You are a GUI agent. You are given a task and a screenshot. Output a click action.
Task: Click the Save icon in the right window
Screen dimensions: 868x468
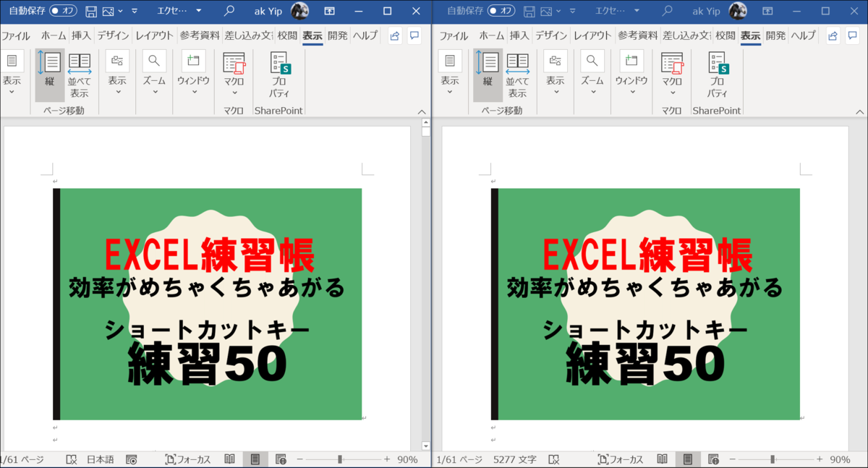click(x=528, y=11)
